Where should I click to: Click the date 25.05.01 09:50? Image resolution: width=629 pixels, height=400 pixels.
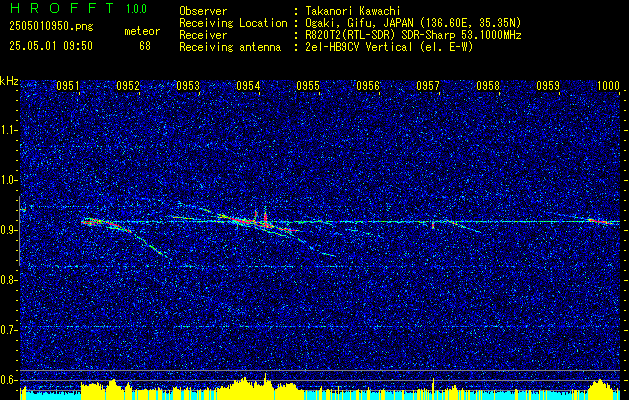tap(51, 46)
